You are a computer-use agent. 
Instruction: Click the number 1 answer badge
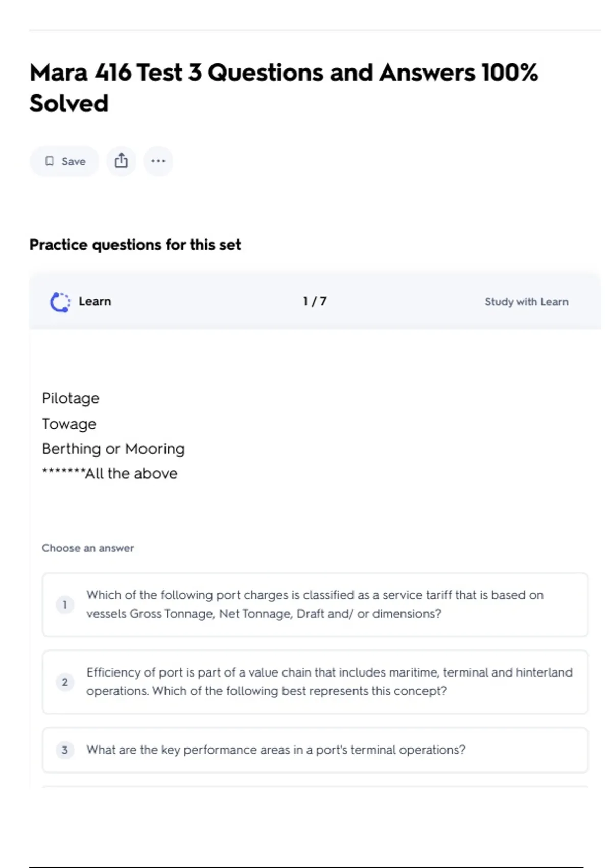point(65,605)
